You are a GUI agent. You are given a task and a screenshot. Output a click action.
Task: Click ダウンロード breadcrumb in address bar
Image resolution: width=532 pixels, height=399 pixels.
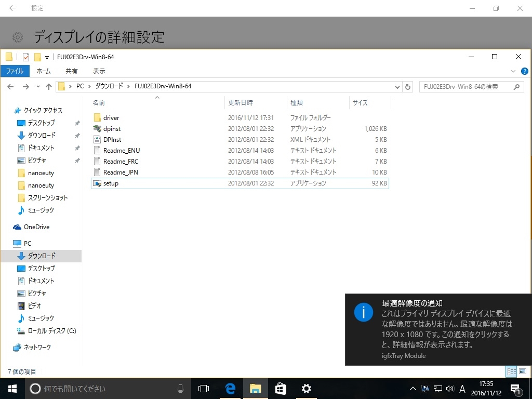tap(109, 86)
